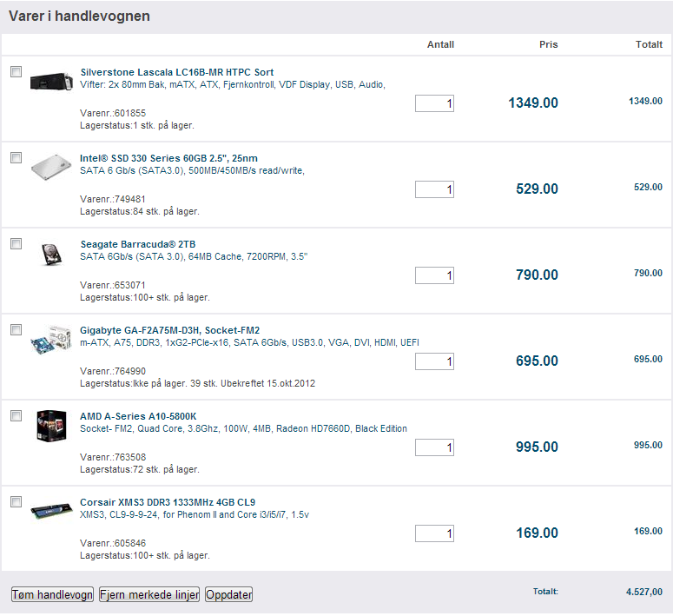This screenshot has width=673, height=616.
Task: Tick the checkbox for Silverstone Lascala LC16B-MR
Action: (16, 72)
